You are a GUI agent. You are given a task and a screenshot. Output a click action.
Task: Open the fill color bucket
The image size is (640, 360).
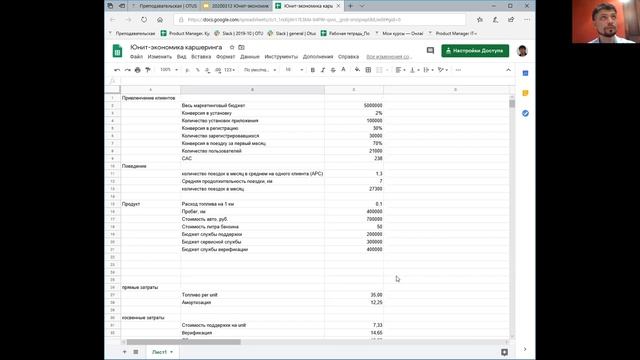(357, 70)
